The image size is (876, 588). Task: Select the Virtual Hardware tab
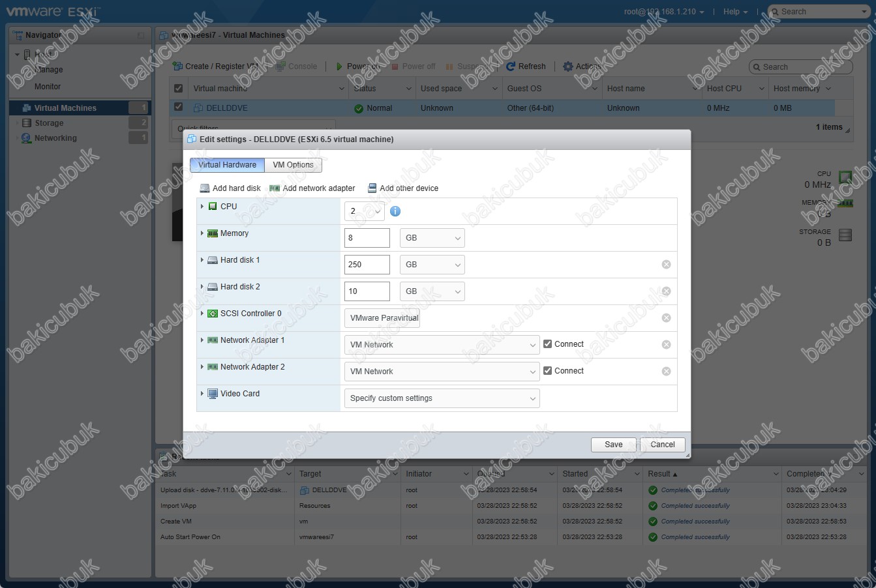pyautogui.click(x=227, y=165)
